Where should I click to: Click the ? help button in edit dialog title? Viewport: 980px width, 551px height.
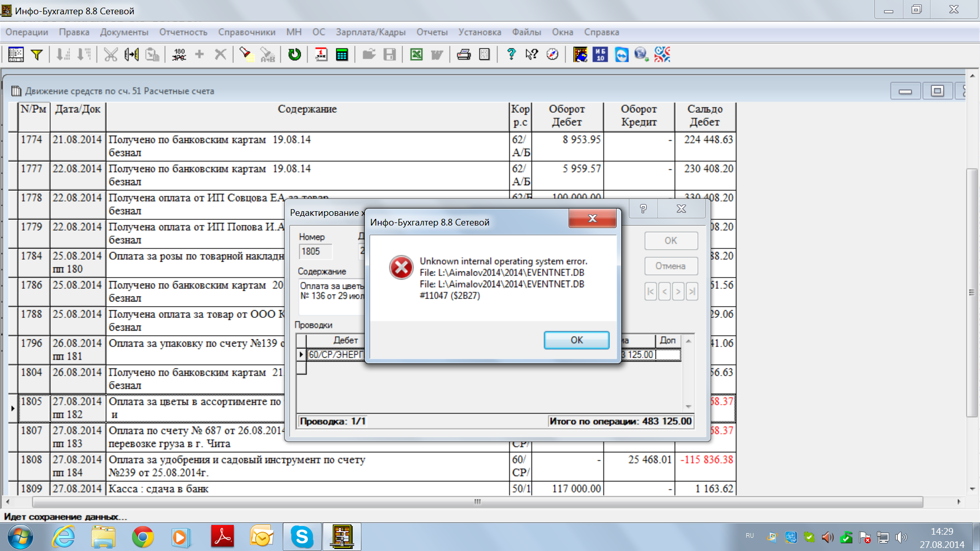point(643,209)
